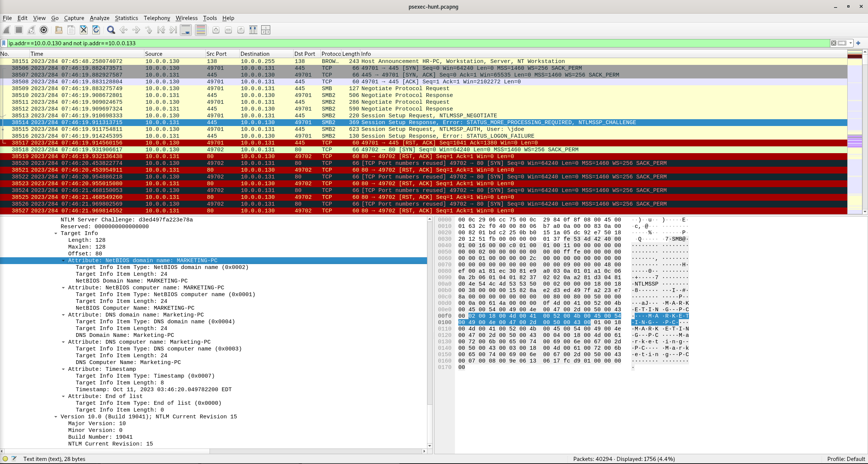Open the Analyze menu
The image size is (868, 464).
100,18
